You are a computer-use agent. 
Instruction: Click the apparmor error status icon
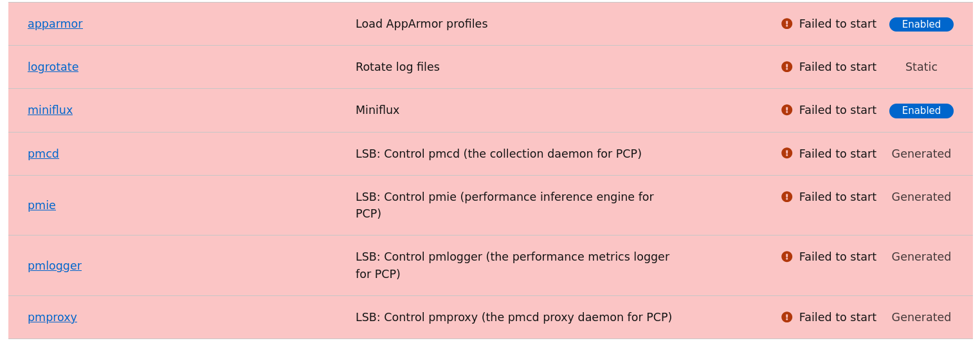pos(786,24)
